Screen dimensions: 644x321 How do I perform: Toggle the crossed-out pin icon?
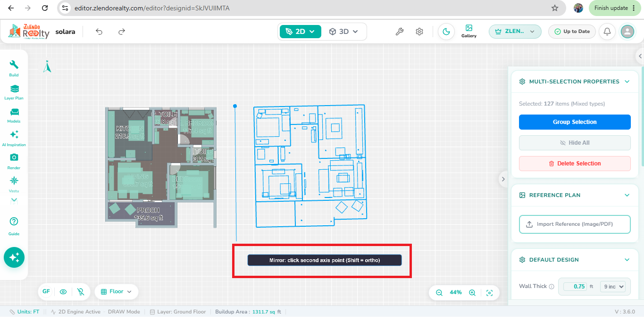(81, 292)
